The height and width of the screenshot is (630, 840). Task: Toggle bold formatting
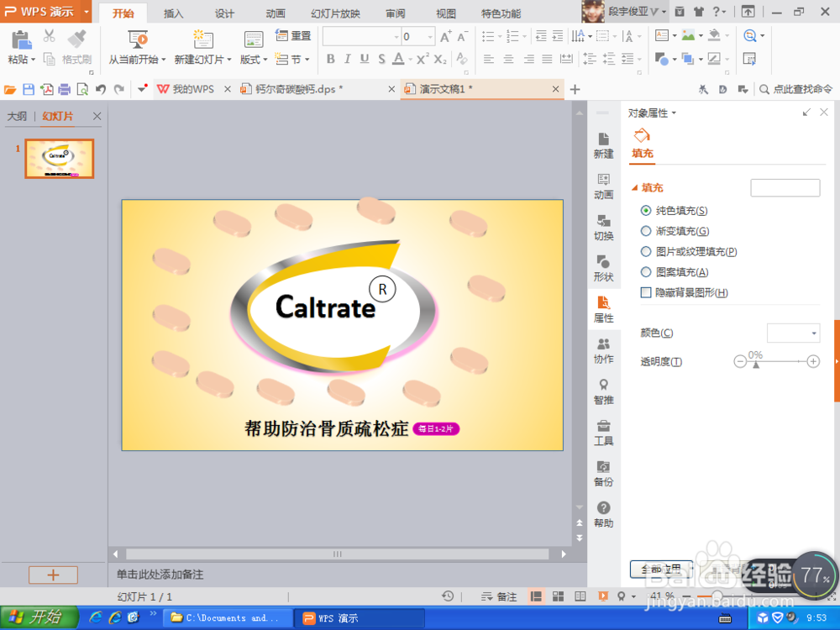(x=330, y=59)
